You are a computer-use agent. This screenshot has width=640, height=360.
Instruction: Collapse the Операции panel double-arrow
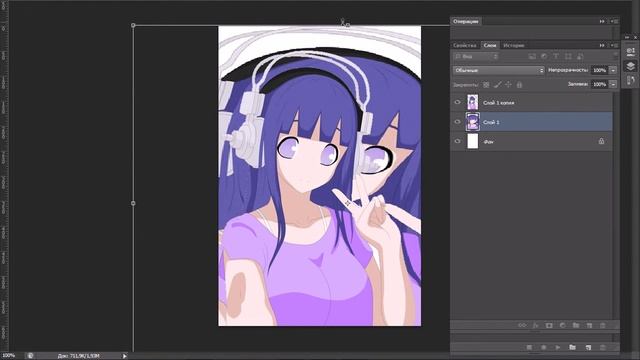point(602,21)
